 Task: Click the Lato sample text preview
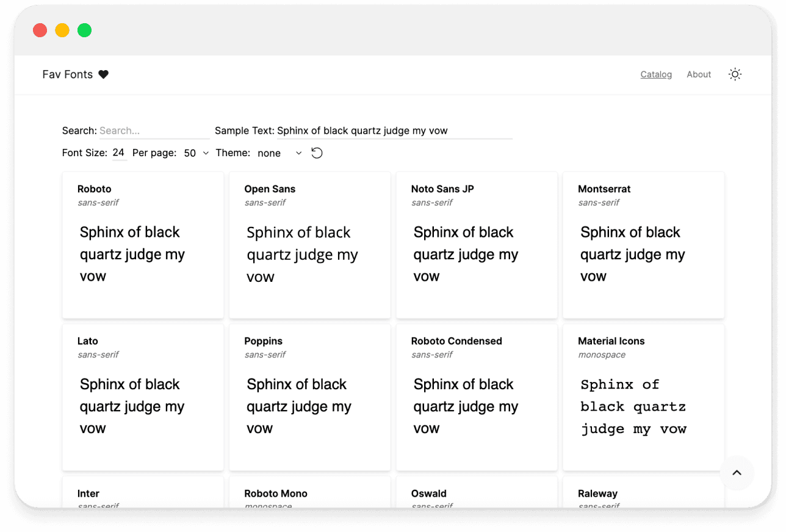click(132, 406)
